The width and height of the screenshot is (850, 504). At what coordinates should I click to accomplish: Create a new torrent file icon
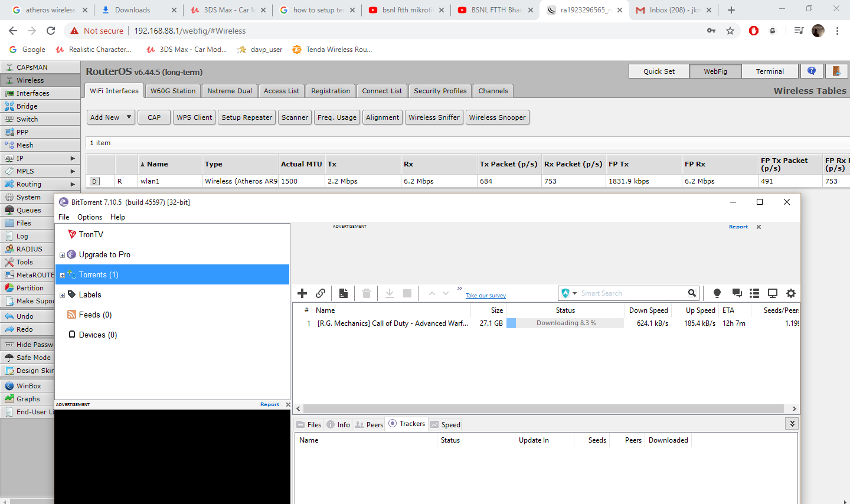pyautogui.click(x=344, y=293)
